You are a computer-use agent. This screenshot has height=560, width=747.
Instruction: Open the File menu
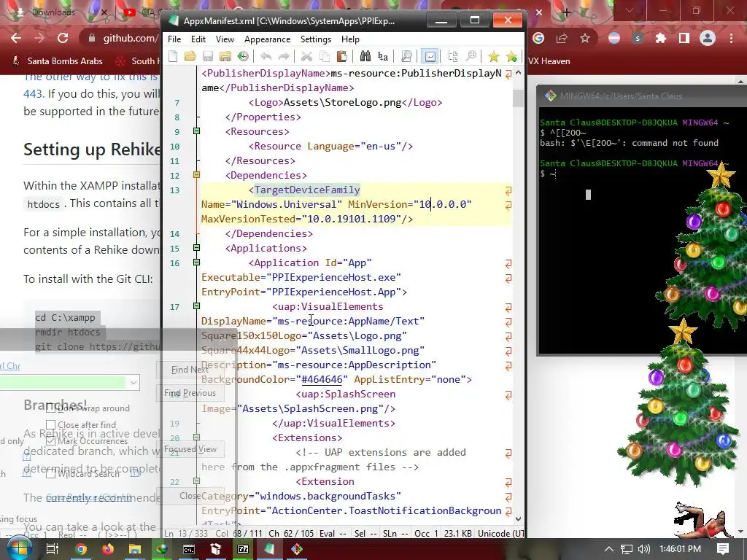(174, 39)
